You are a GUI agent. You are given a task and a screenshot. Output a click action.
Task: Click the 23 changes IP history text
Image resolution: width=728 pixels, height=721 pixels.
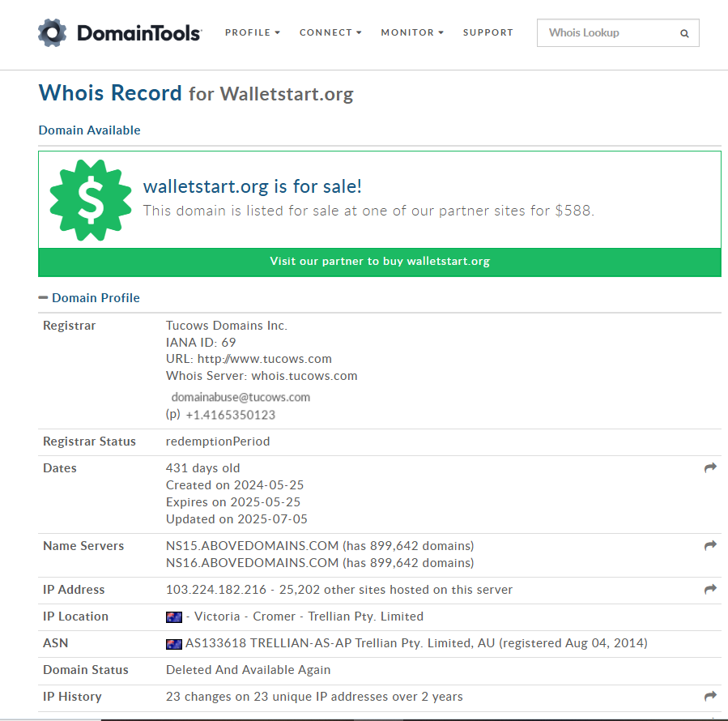click(x=314, y=697)
